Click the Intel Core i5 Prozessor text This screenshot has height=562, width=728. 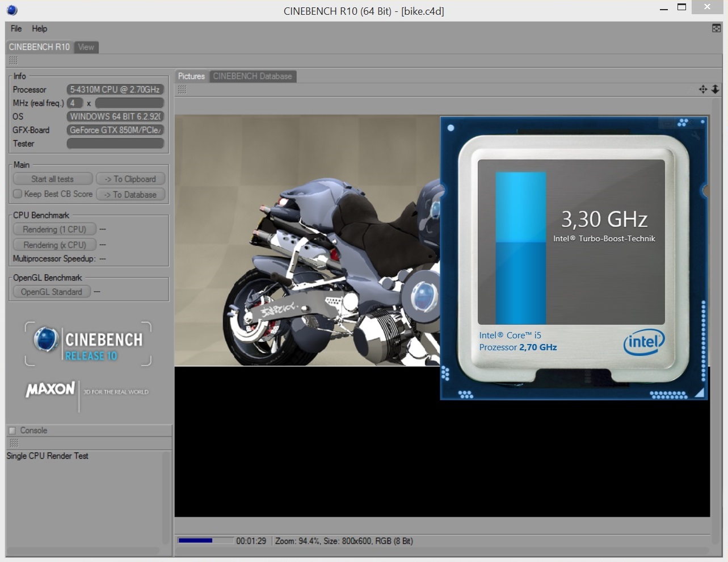tap(518, 341)
